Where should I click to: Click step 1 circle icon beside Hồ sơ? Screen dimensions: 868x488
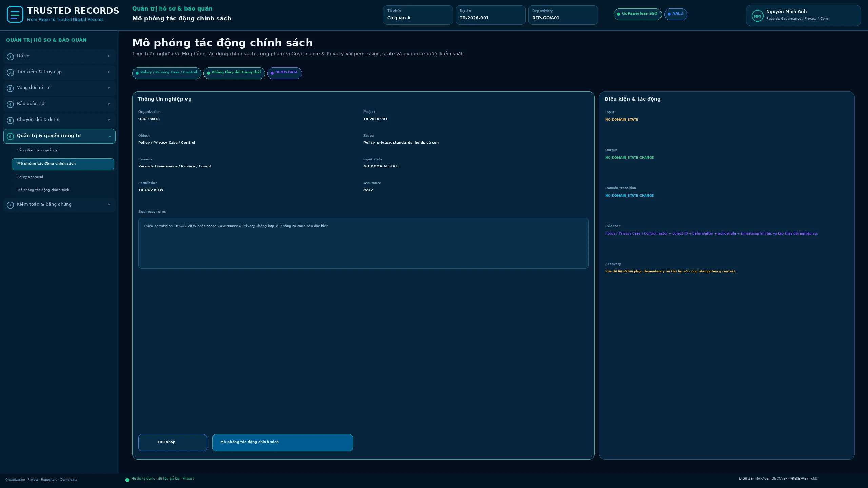(x=10, y=57)
